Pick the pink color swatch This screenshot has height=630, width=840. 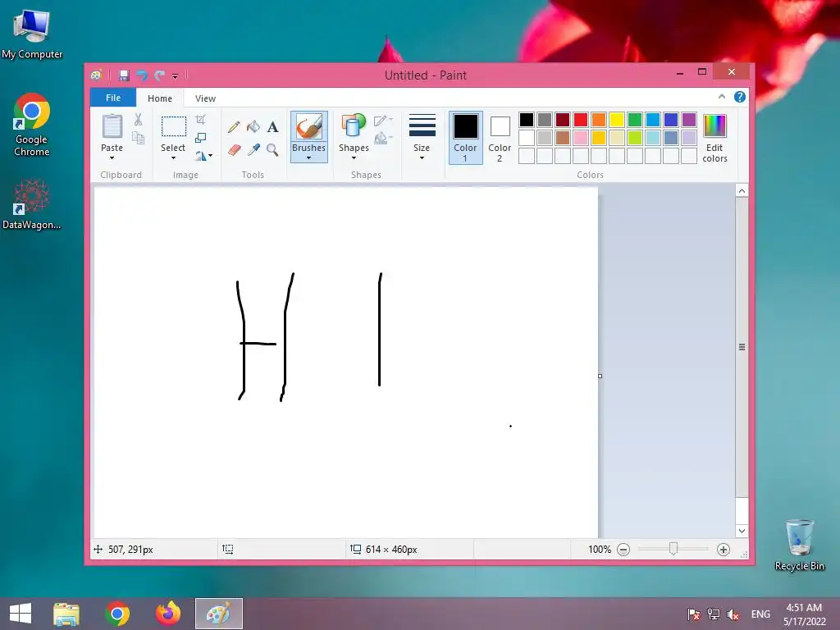tap(581, 138)
